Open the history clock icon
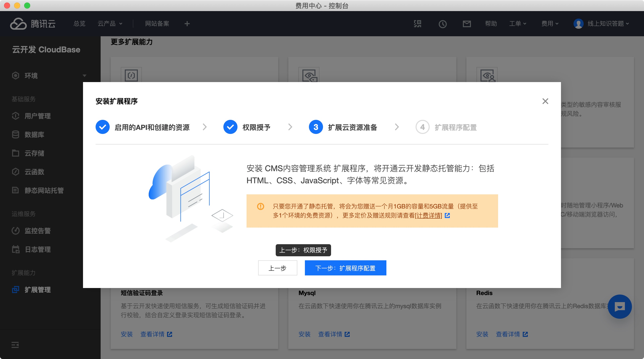The image size is (644, 359). [442, 24]
